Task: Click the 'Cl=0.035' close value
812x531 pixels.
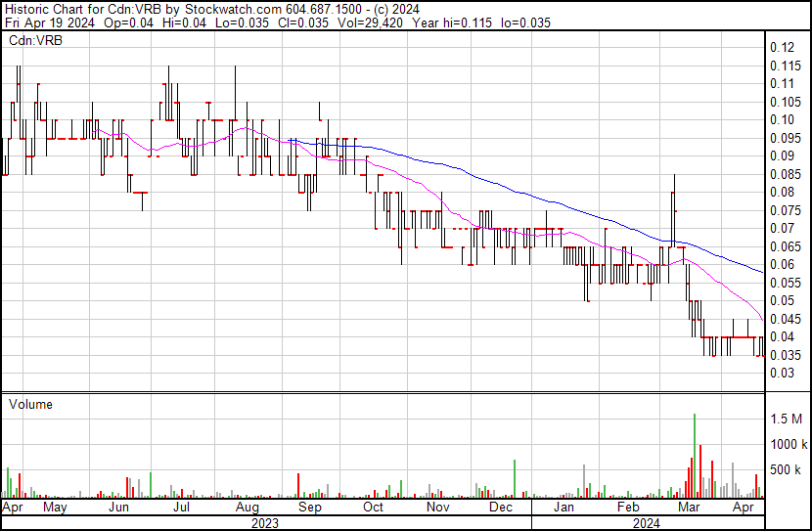Action: click(302, 22)
